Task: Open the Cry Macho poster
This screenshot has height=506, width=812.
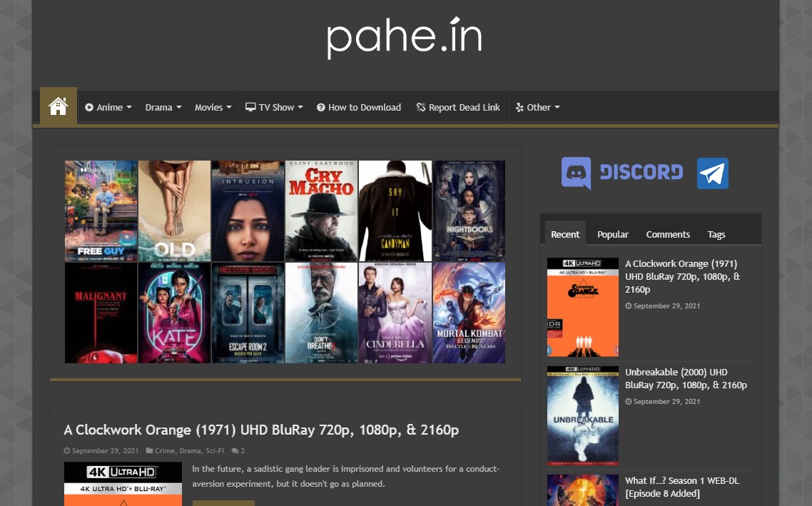Action: (x=322, y=211)
